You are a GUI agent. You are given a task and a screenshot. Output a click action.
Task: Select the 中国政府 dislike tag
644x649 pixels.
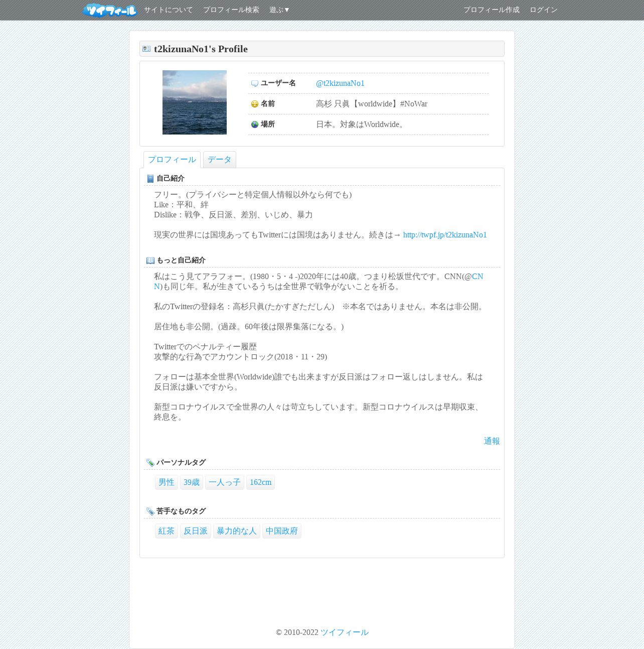coord(282,531)
